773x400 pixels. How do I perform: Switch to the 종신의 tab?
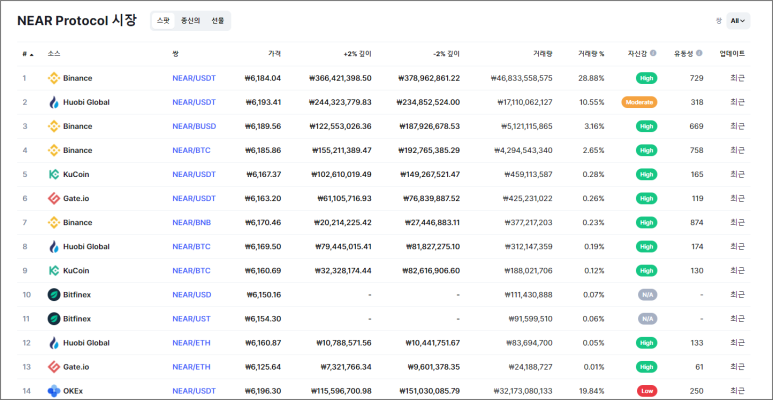coord(190,20)
